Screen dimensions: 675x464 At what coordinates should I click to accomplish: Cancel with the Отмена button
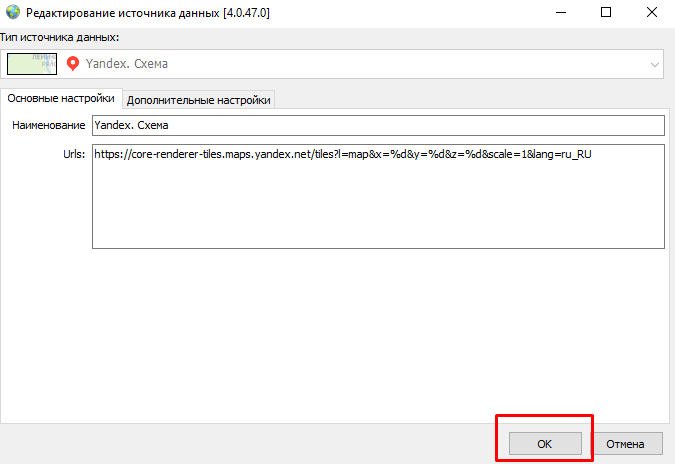(x=625, y=444)
